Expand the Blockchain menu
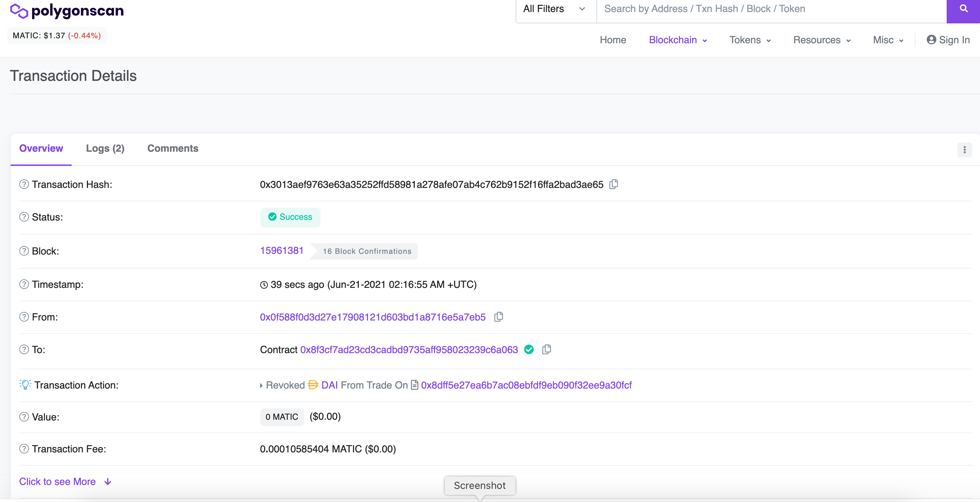This screenshot has height=502, width=980. pos(678,40)
